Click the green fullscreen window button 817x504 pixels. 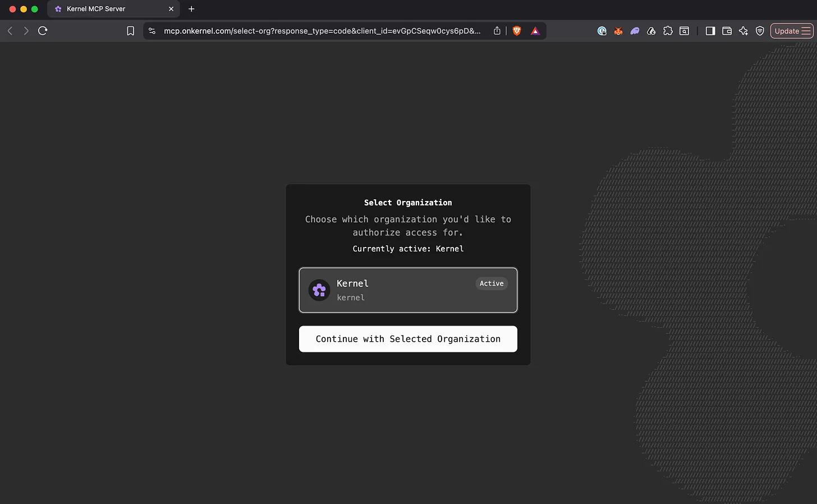pos(35,9)
